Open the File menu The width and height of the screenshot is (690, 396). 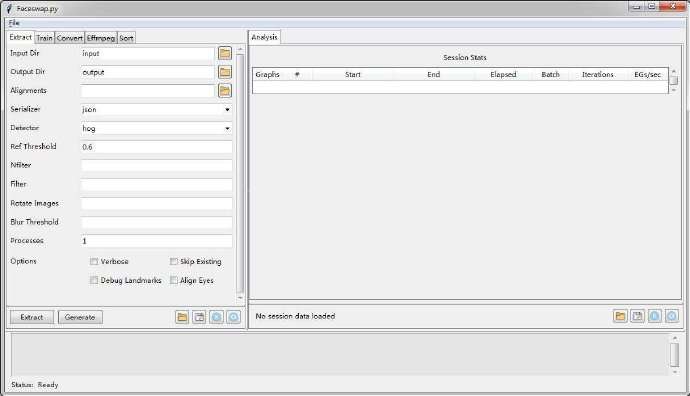click(x=14, y=23)
